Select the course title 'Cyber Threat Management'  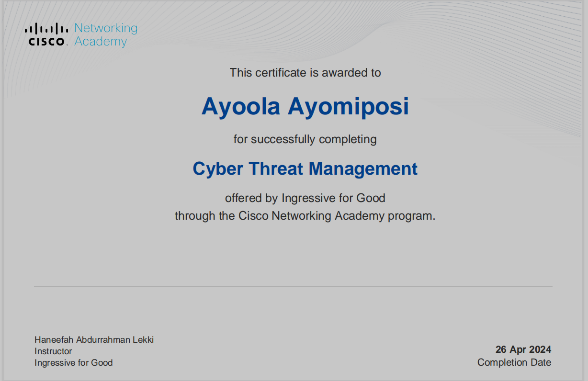305,169
